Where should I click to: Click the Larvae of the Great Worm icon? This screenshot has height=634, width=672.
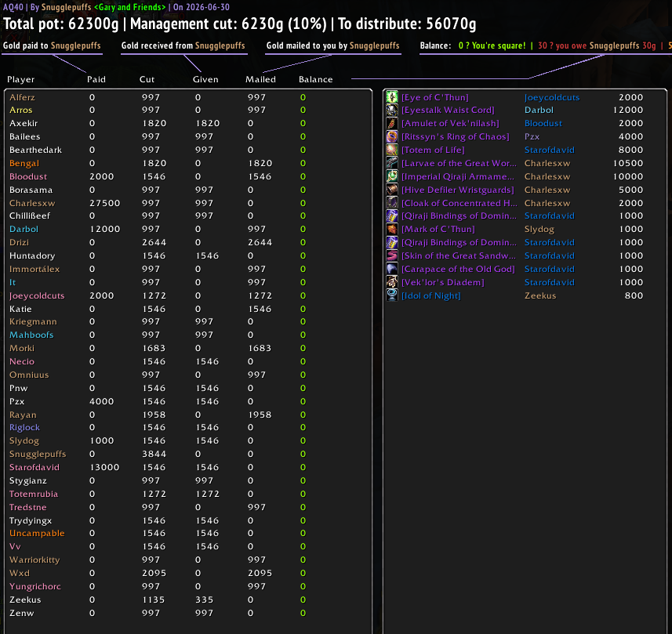tap(392, 163)
